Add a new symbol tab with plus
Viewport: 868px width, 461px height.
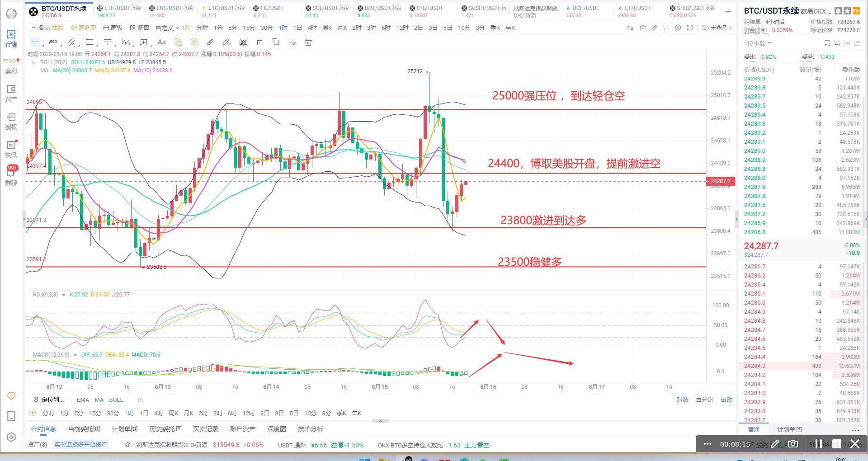click(728, 11)
